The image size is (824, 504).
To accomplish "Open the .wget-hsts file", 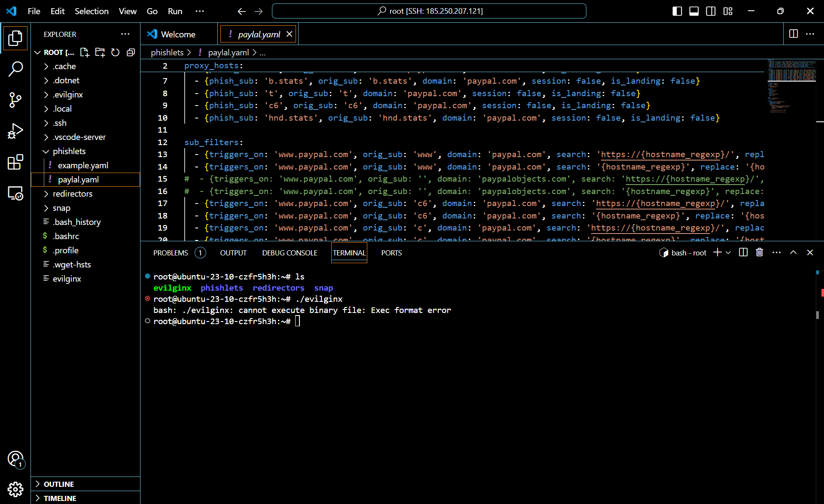I will point(85,264).
